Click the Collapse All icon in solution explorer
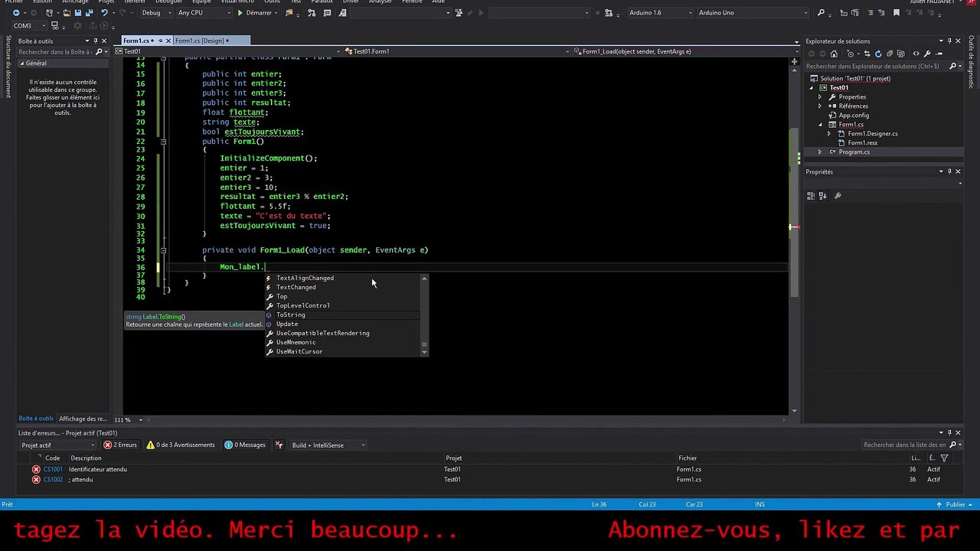 (x=890, y=54)
